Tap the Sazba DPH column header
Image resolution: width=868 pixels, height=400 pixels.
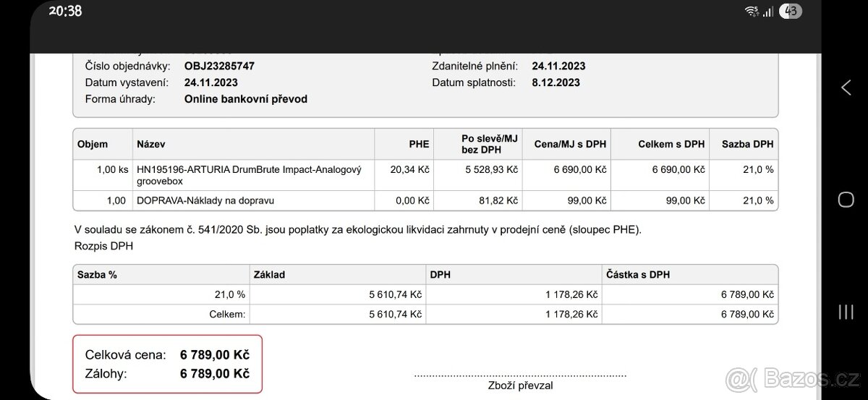747,144
